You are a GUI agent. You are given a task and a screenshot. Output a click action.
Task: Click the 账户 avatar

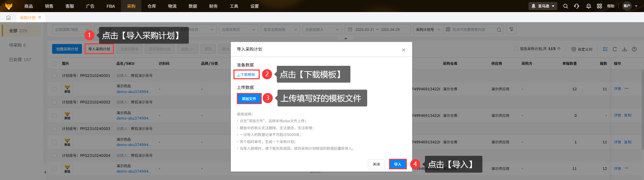(627, 6)
